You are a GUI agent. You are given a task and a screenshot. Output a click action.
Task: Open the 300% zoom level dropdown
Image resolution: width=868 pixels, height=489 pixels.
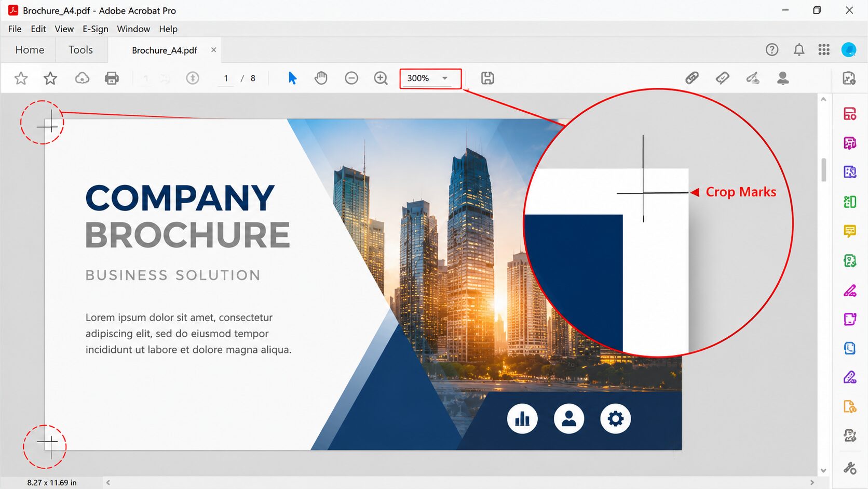click(x=430, y=78)
